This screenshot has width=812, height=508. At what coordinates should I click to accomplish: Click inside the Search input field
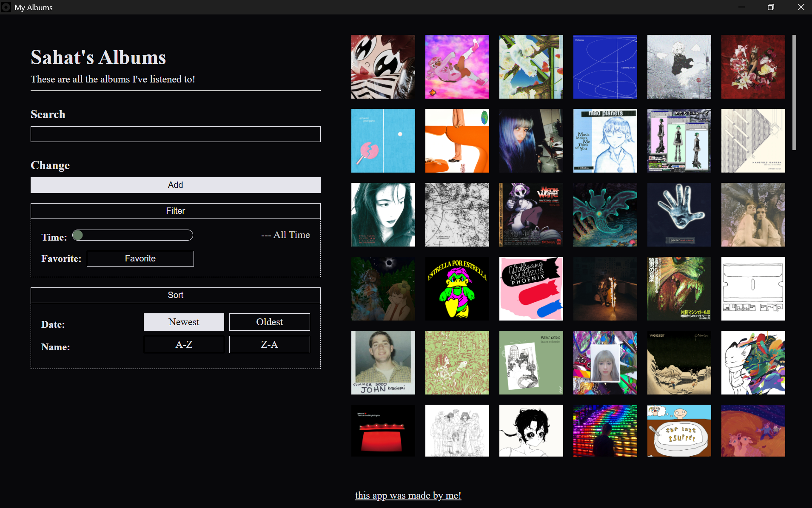[x=175, y=134]
